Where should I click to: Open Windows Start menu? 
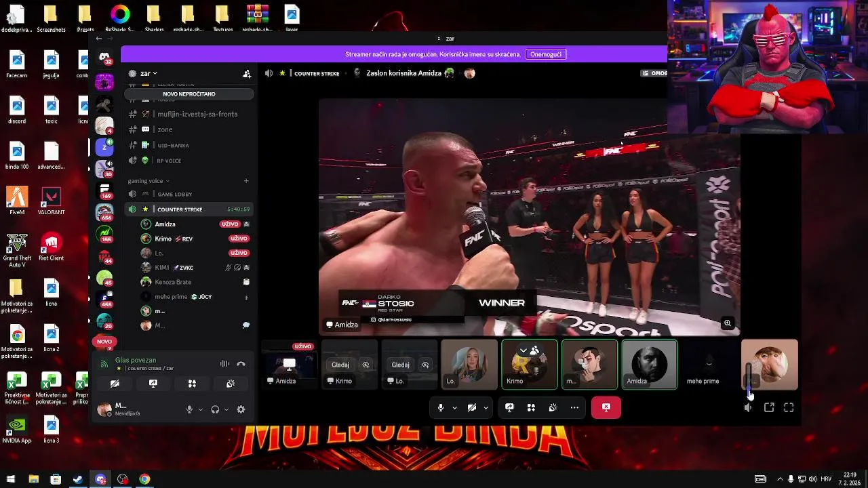point(12,479)
